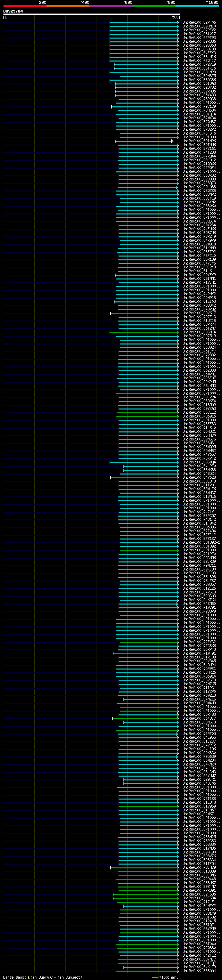Open hit UniRef100_A7PT93
This screenshot has height=980, width=222.
tap(199, 38)
